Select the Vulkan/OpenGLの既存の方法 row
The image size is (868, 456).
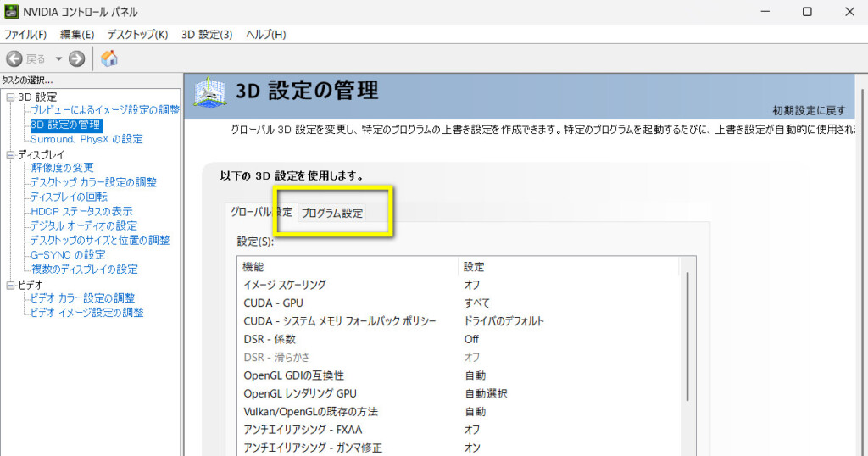click(x=460, y=412)
